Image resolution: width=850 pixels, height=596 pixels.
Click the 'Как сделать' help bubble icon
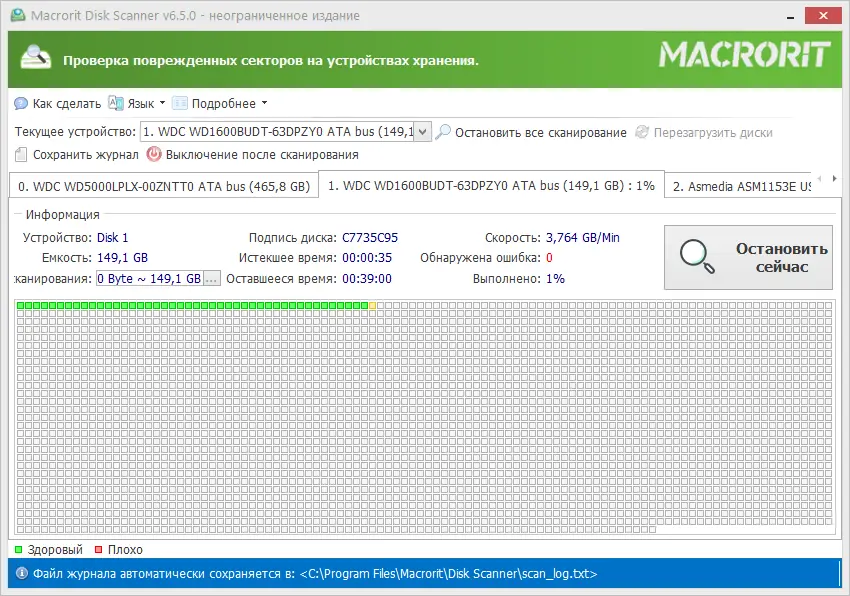21,104
